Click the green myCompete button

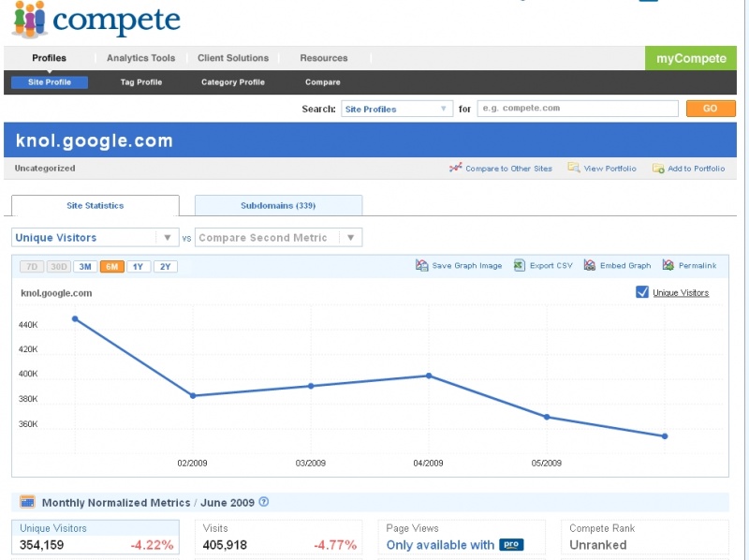(x=691, y=58)
